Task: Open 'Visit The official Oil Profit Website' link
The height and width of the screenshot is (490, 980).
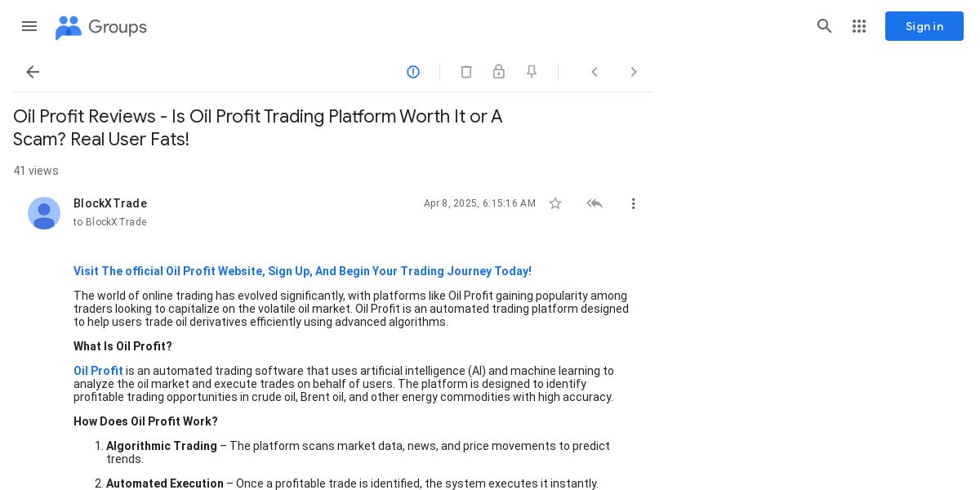Action: pos(302,271)
